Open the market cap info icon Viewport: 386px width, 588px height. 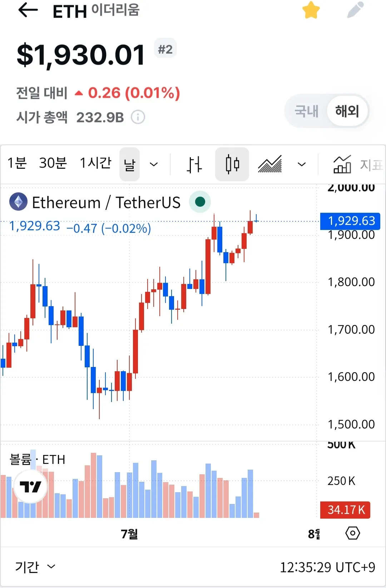click(138, 117)
